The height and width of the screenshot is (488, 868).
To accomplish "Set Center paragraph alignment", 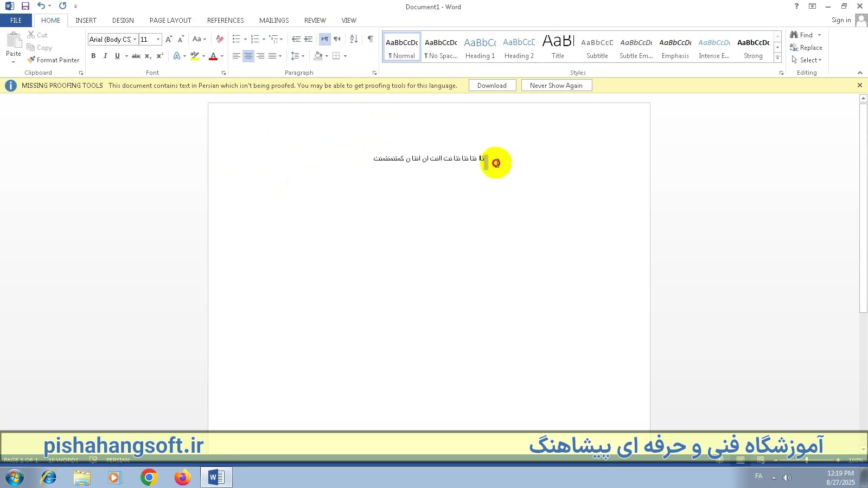I will (248, 56).
